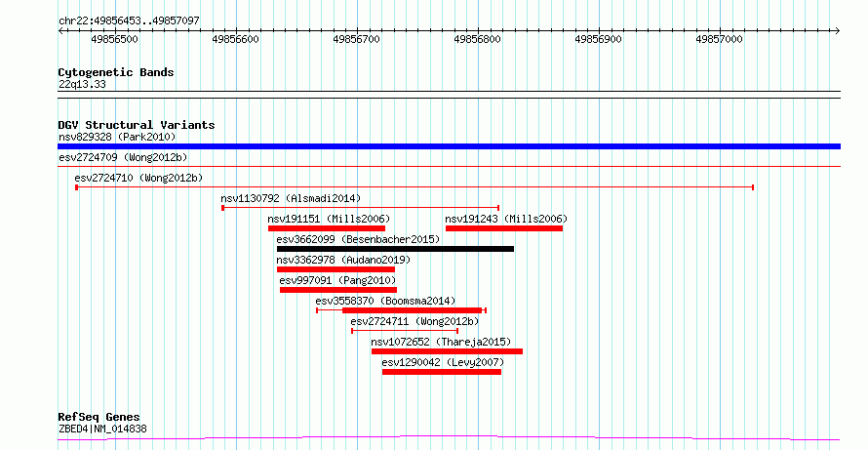Image resolution: width=868 pixels, height=450 pixels.
Task: Click ruler position 49856600
Action: [x=236, y=39]
